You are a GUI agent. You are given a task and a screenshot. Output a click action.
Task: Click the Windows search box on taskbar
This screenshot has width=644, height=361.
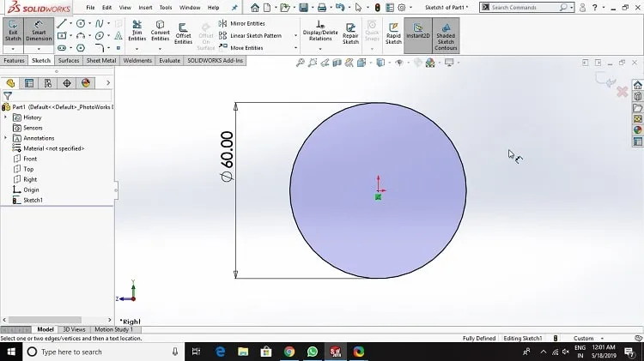coord(103,352)
